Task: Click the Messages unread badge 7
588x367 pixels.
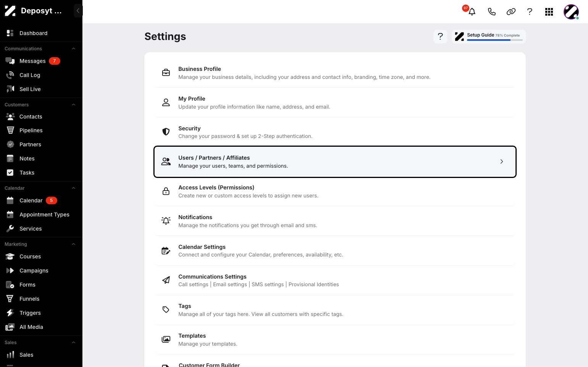Action: pyautogui.click(x=54, y=61)
